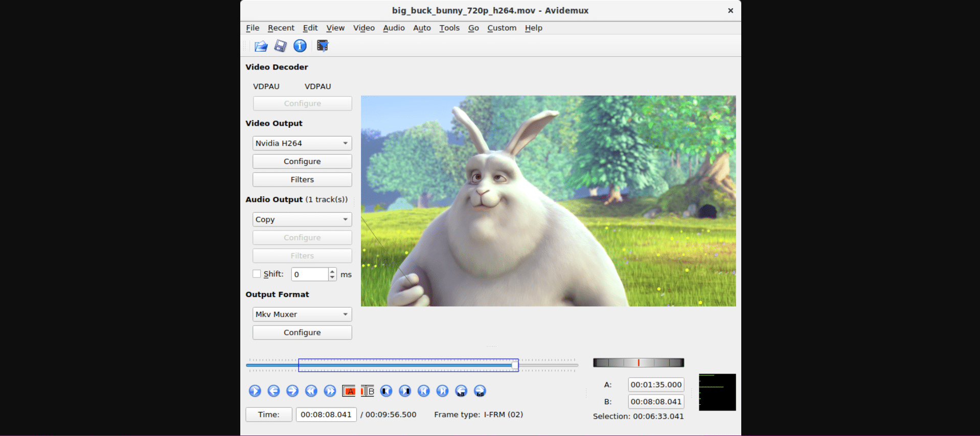Start playback with the Play button
This screenshot has width=980, height=436.
[x=255, y=391]
